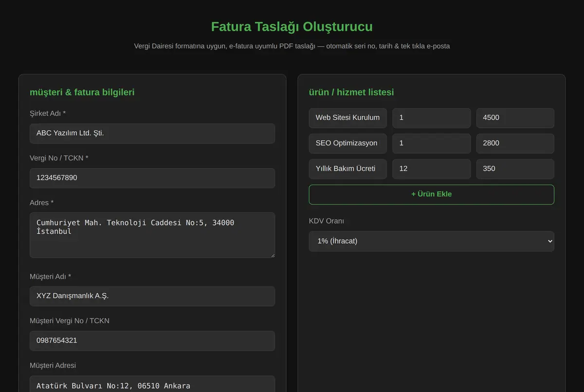Focus the Müşteri Adresi textarea Atatürk Bulvarı
The height and width of the screenshot is (392, 584).
[152, 384]
